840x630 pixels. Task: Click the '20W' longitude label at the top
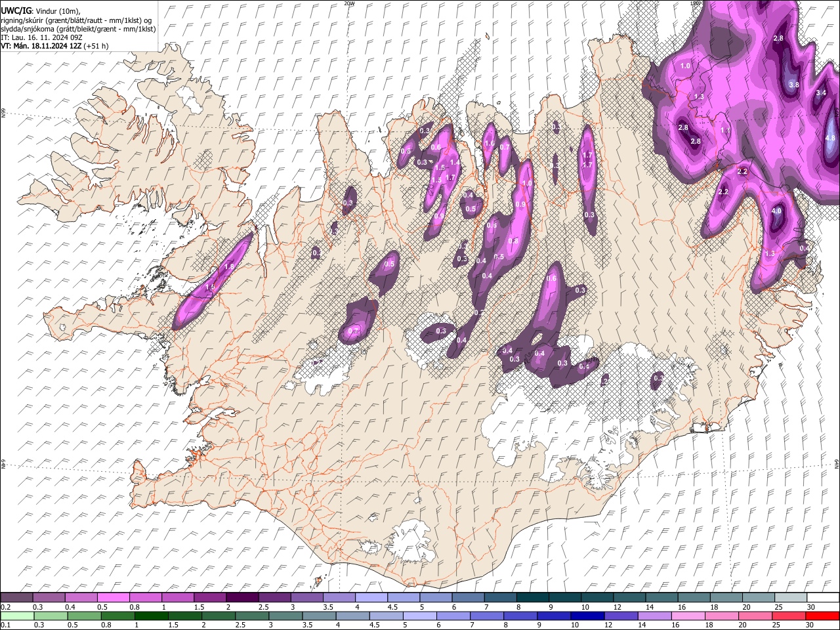click(349, 3)
